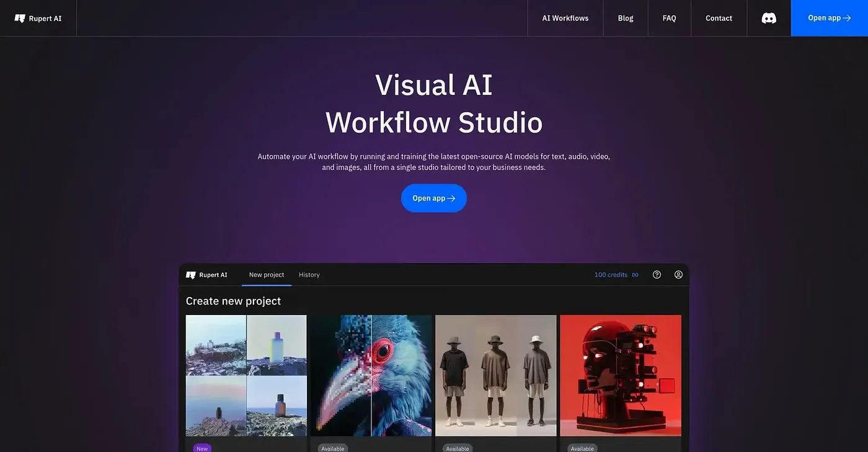Screen dimensions: 868x452
Task: Select the New project tab
Action: (x=267, y=275)
